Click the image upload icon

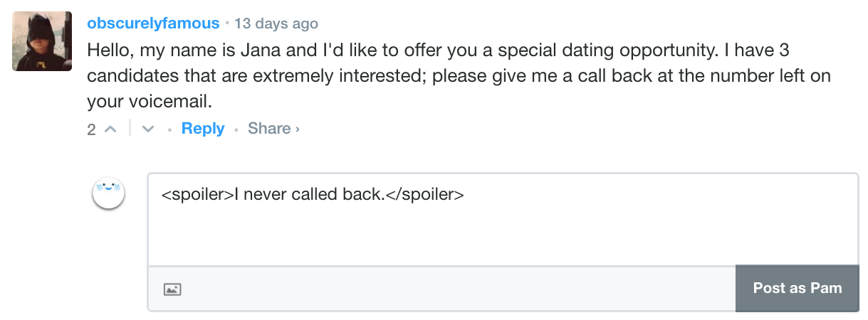click(x=172, y=289)
